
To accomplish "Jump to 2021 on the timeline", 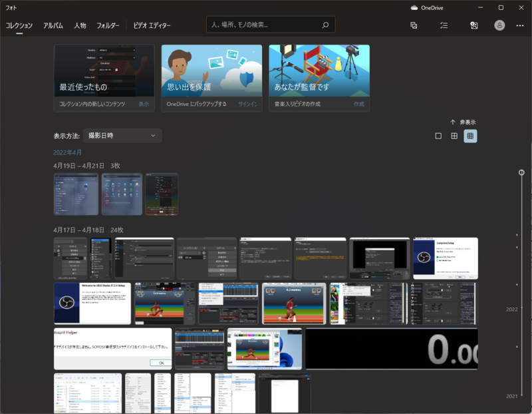I will (x=511, y=396).
